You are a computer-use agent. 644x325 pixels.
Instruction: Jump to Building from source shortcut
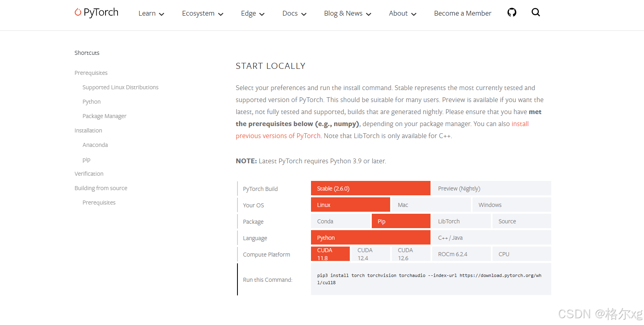(x=101, y=188)
